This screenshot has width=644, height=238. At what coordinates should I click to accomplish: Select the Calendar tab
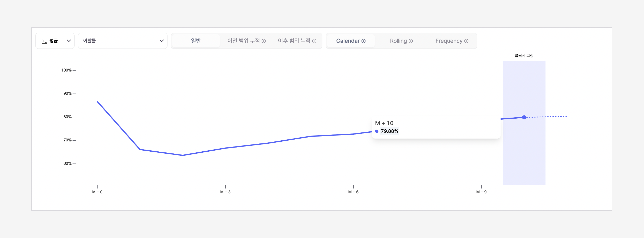(348, 41)
